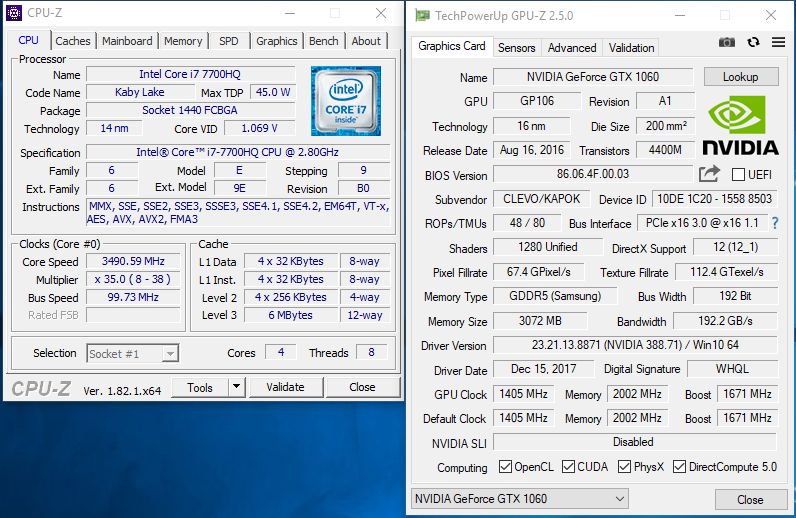Viewport: 796px width, 518px height.
Task: Click the Pixel Fillrate value 67.4 GPixel/s
Action: point(539,272)
